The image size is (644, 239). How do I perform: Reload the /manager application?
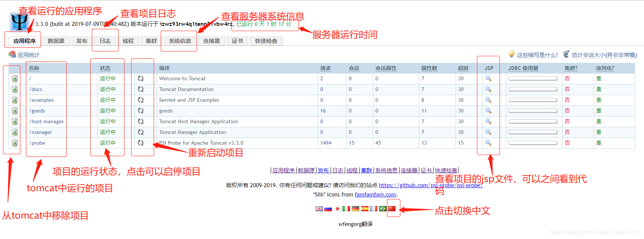point(141,132)
